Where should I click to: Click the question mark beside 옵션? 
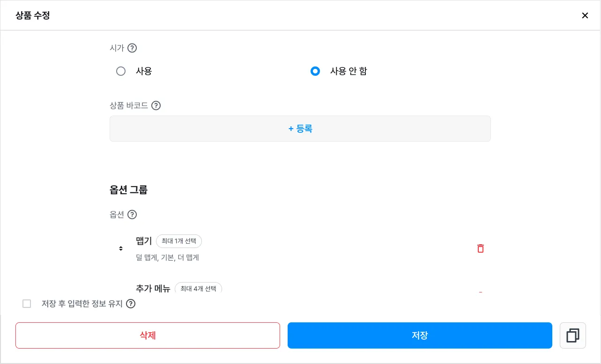pos(132,215)
